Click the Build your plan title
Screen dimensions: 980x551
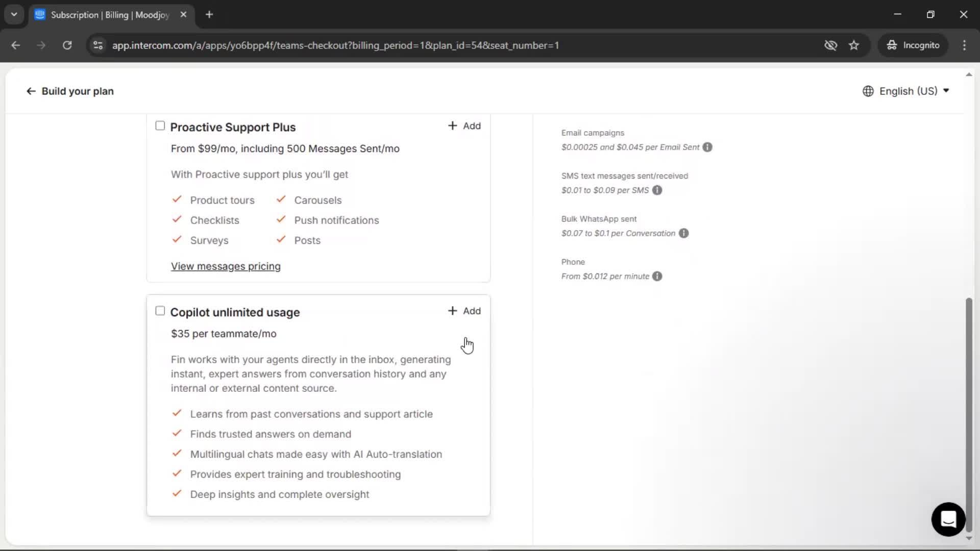click(x=78, y=91)
